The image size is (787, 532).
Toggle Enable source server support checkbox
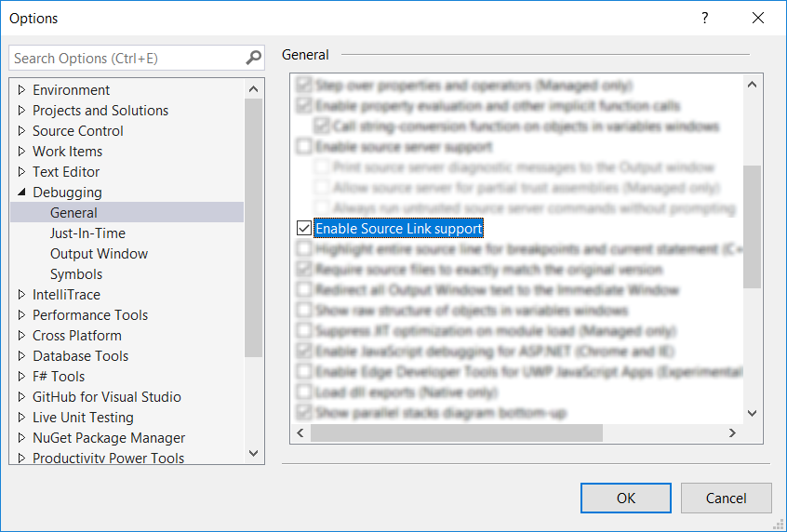click(303, 147)
